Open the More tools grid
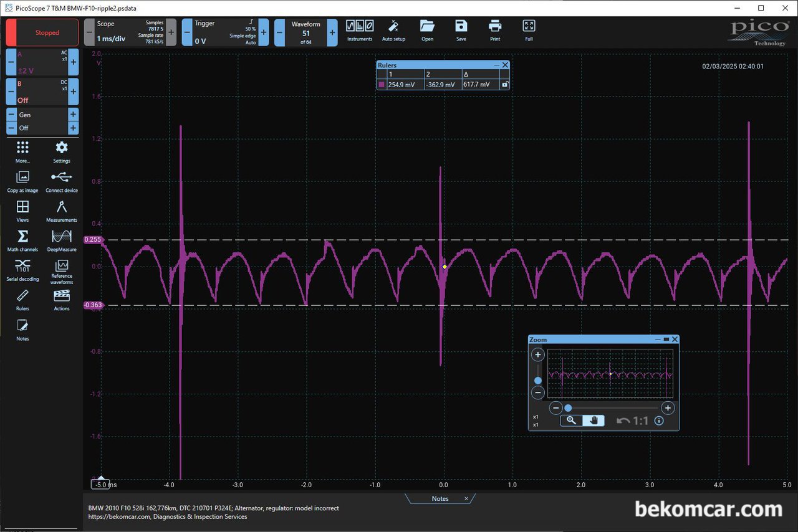Viewport: 798px width, 532px height. [22, 151]
